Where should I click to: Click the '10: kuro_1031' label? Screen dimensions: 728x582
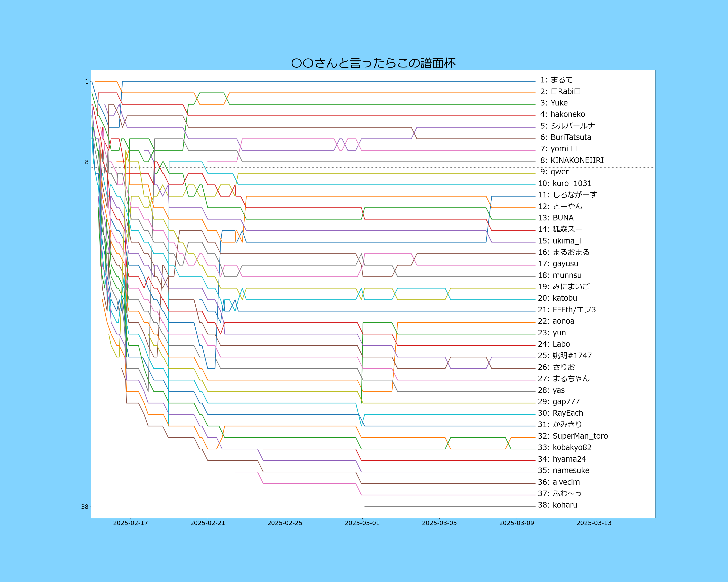tap(565, 183)
